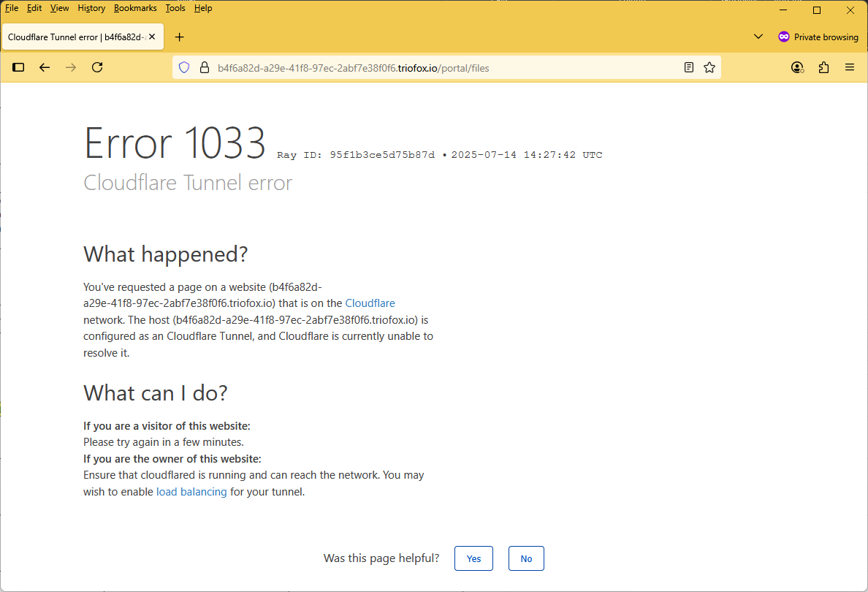Click 'If you are a visitor of this website:'
Viewport: 868px width, 592px height.
(167, 426)
